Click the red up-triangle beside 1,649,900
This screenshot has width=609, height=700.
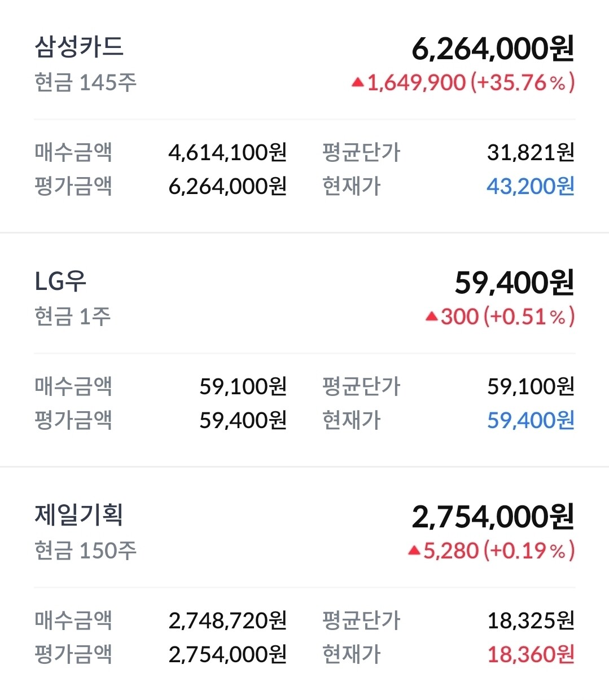pos(357,83)
